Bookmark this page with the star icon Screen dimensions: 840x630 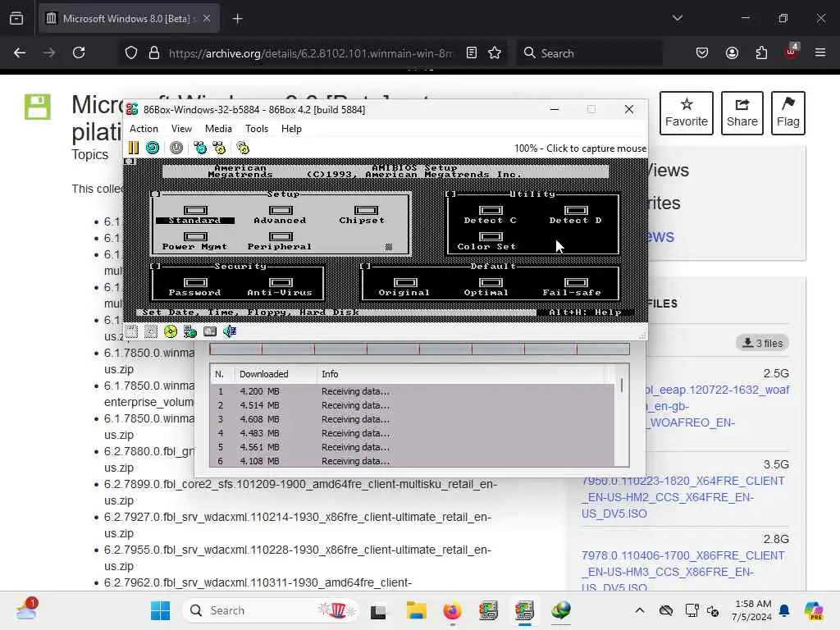[x=495, y=52]
